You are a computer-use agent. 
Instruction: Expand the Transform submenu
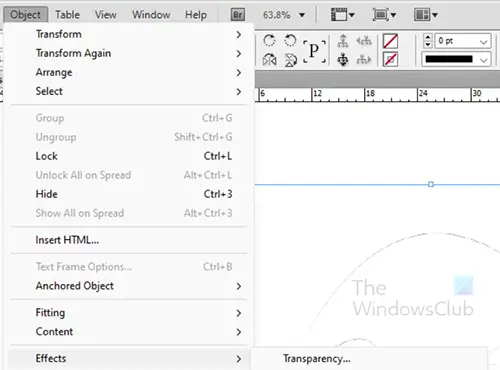[x=129, y=34]
